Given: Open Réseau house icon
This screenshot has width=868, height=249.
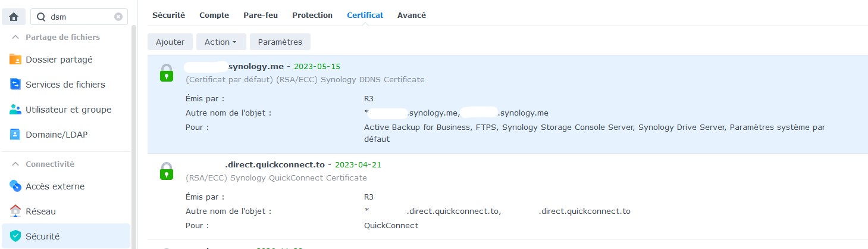Looking at the screenshot, I should [15, 211].
